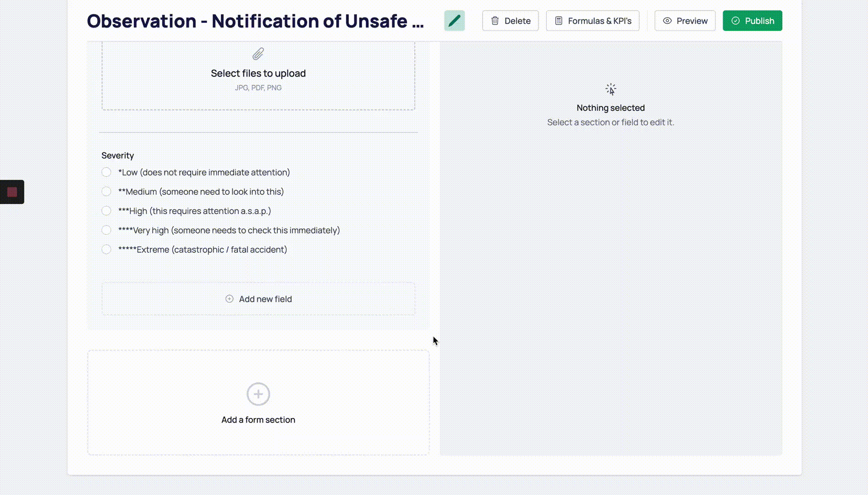This screenshot has width=868, height=495.
Task: Select the Medium severity radio option
Action: click(106, 192)
